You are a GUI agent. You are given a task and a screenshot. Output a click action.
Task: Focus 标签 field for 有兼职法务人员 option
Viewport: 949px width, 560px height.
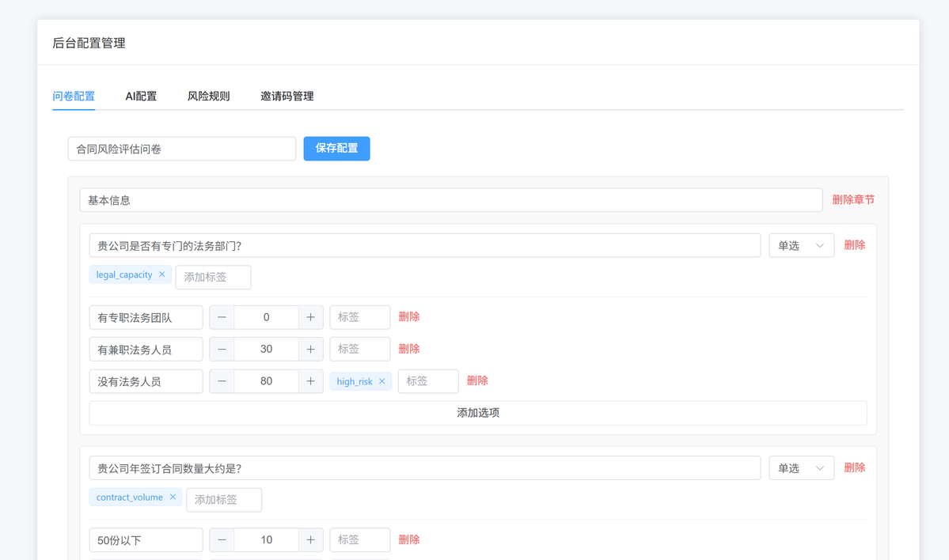(360, 350)
